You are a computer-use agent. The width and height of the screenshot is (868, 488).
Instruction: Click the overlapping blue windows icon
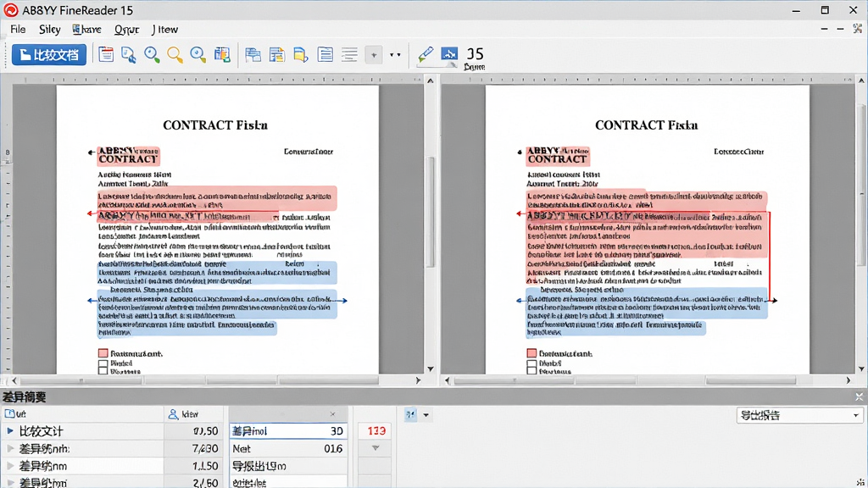(x=253, y=54)
